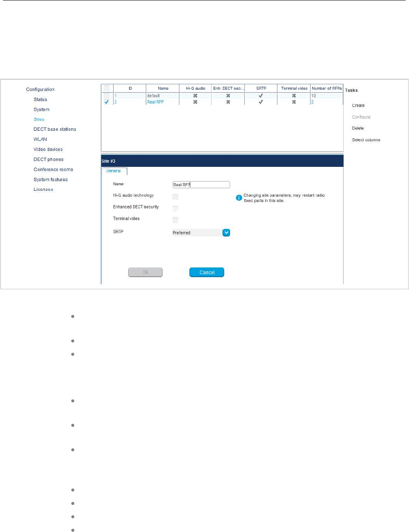
Task: Click the Create task
Action: (358, 106)
